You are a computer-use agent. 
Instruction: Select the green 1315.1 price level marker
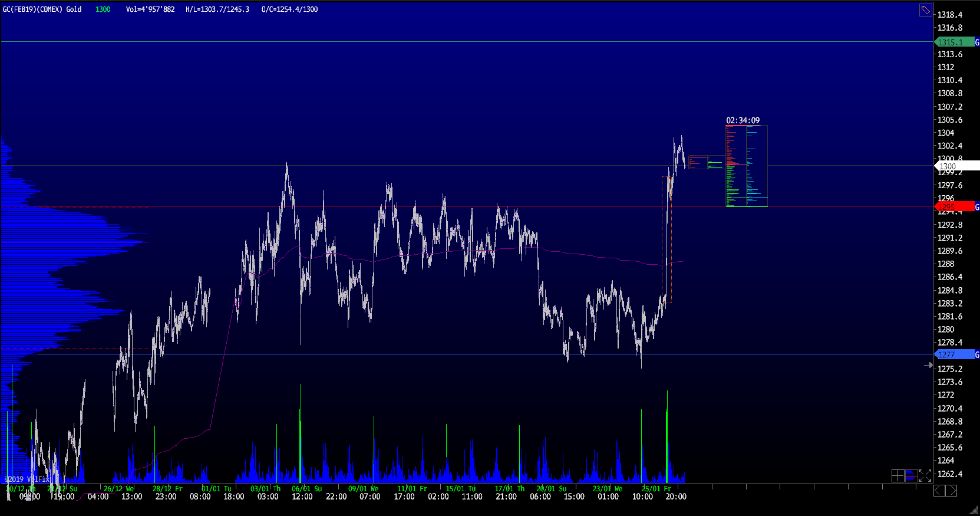pyautogui.click(x=953, y=42)
